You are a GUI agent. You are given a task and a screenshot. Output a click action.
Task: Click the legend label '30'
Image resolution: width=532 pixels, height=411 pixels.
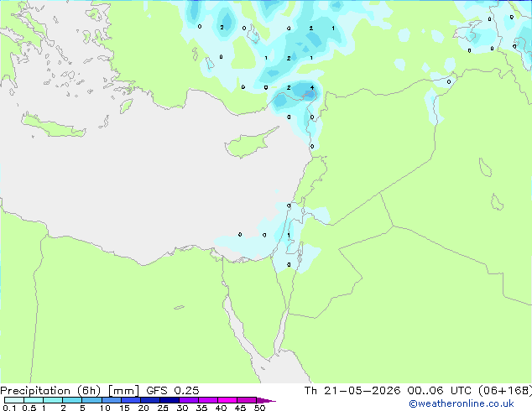(182, 408)
